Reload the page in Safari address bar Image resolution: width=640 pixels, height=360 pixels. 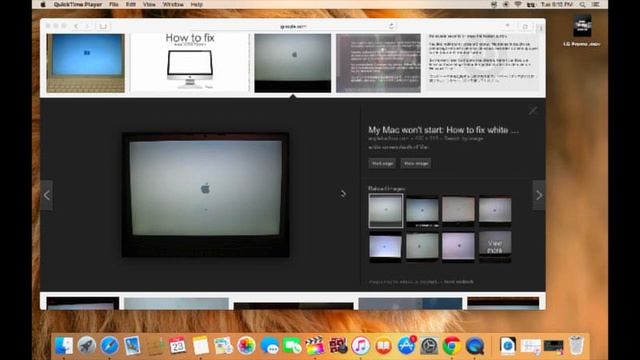coord(391,26)
